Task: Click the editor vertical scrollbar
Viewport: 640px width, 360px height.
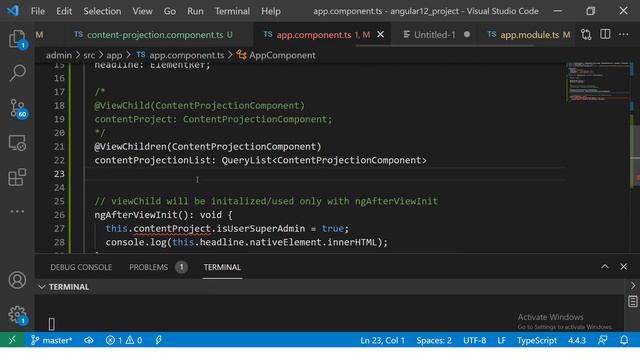Action: click(635, 155)
